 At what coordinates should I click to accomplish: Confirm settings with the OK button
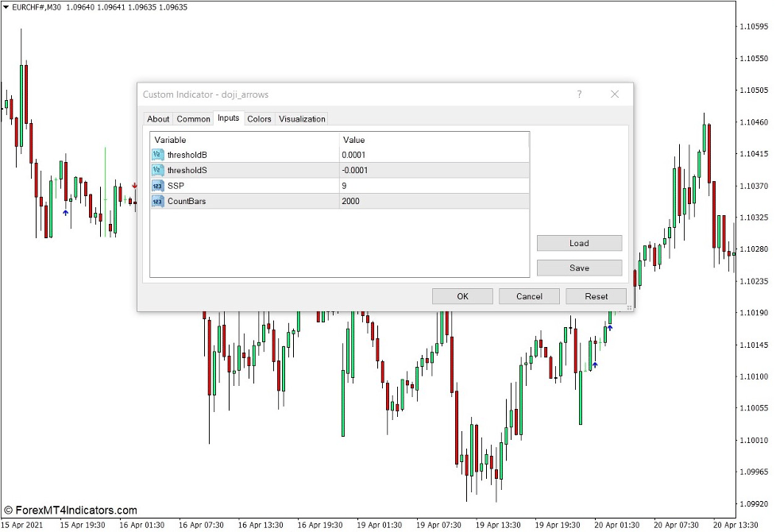point(462,295)
